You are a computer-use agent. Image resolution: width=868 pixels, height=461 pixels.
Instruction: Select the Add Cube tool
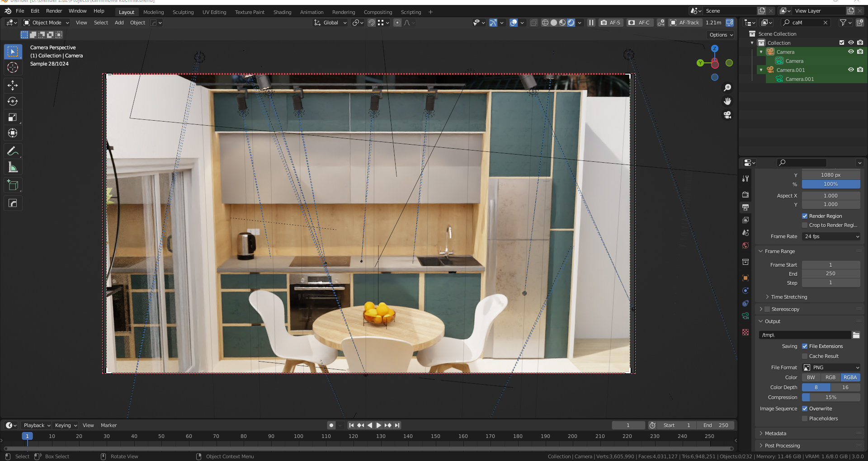tap(13, 185)
